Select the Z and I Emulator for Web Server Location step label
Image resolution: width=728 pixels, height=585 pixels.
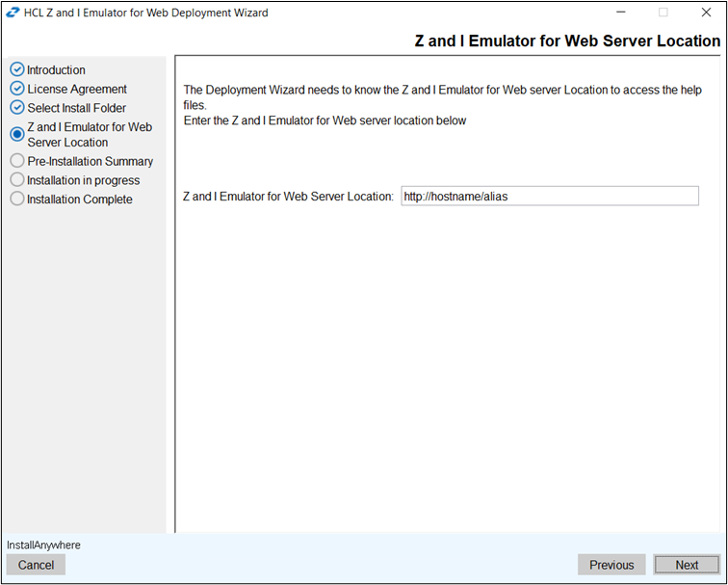point(90,135)
